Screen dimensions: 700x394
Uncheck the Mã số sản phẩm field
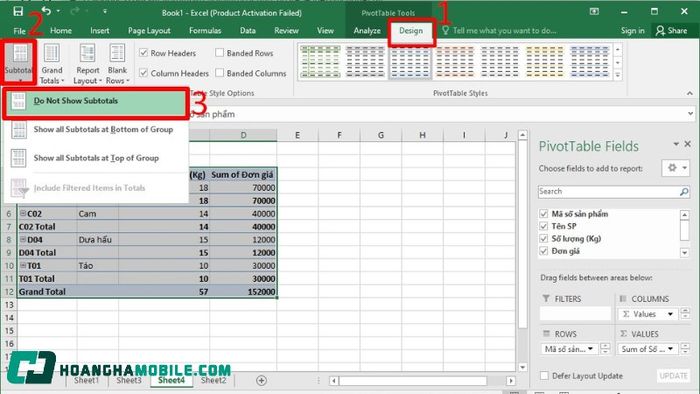coord(543,214)
